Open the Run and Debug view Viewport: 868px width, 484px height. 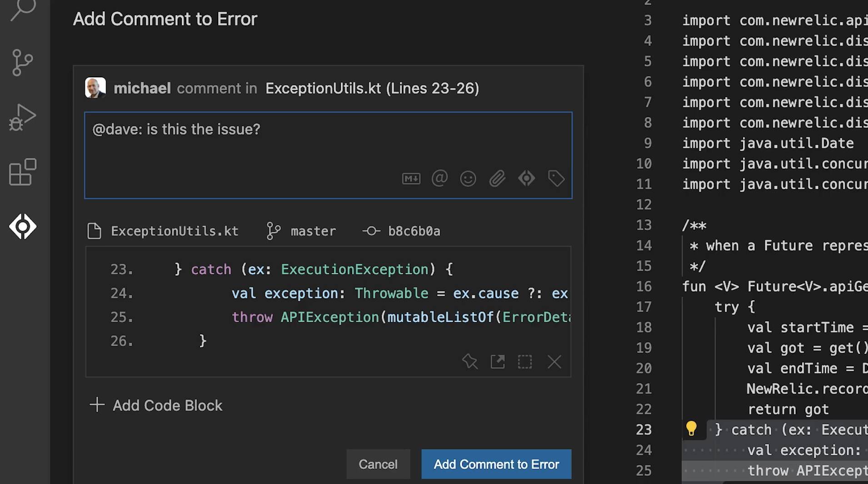(22, 117)
